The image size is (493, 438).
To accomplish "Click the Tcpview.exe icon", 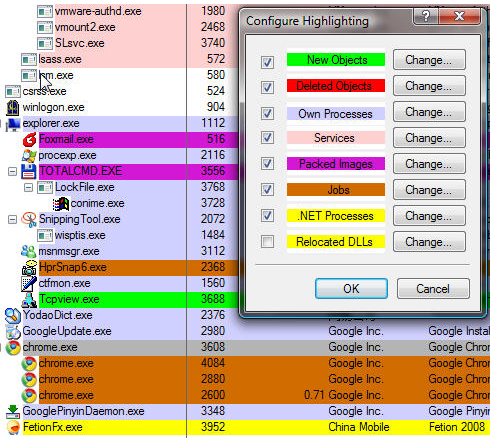I will pos(29,300).
